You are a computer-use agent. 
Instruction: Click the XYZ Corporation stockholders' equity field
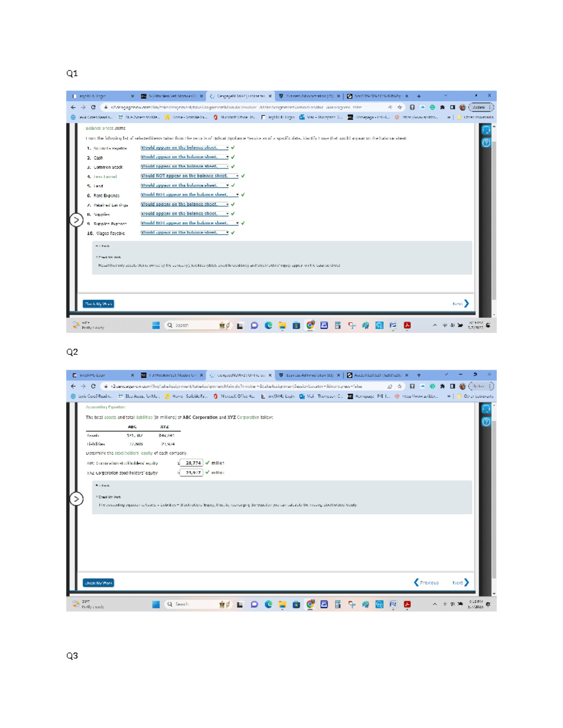(x=191, y=473)
